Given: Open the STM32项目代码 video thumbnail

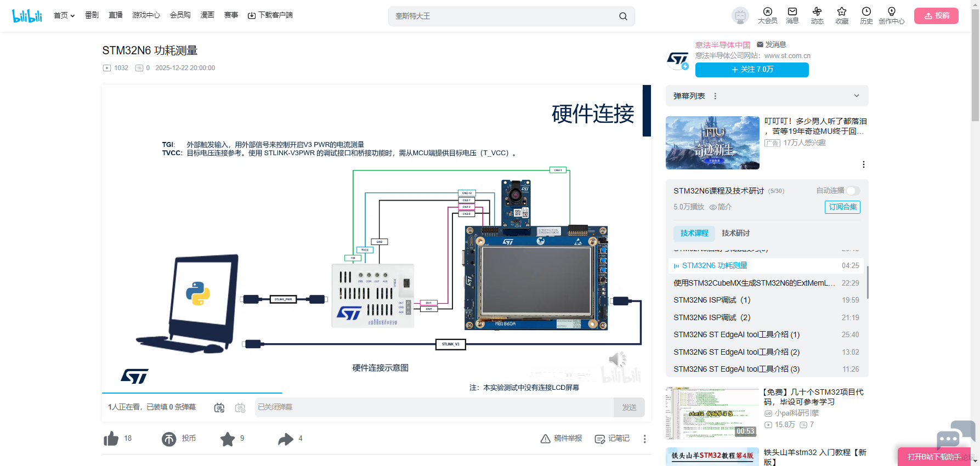Looking at the screenshot, I should click(x=712, y=413).
